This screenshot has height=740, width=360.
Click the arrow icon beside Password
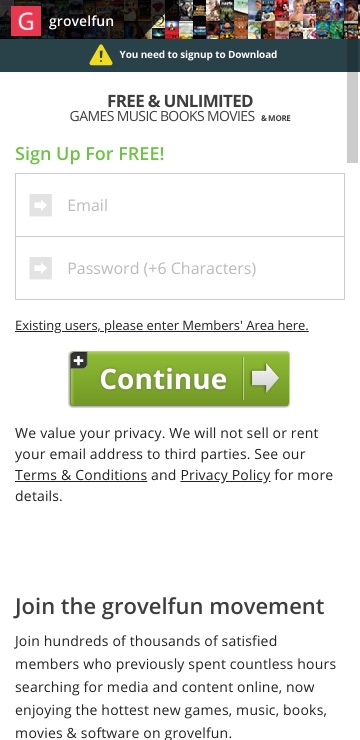tap(41, 268)
